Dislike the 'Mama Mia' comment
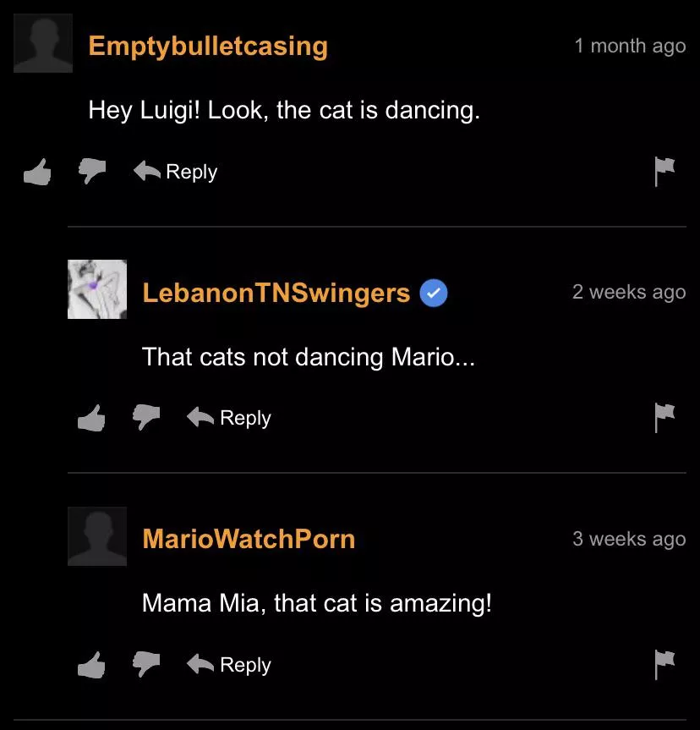This screenshot has width=700, height=730. (x=146, y=663)
